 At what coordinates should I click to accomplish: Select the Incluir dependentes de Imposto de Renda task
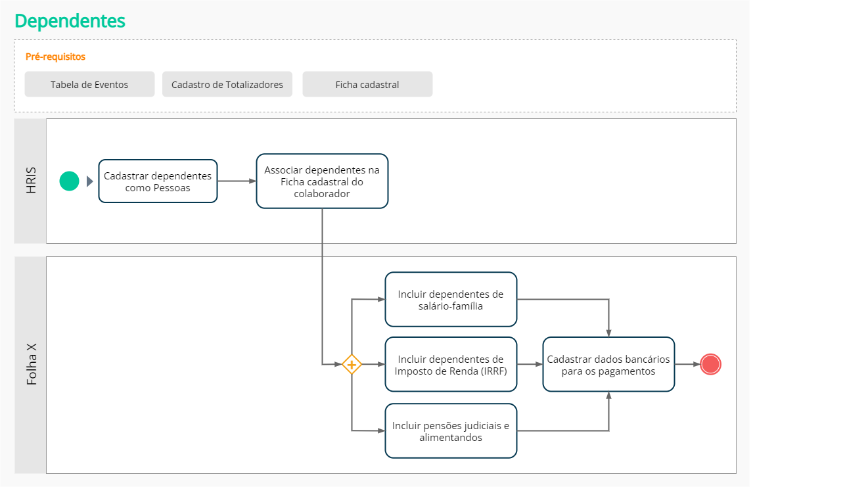451,365
